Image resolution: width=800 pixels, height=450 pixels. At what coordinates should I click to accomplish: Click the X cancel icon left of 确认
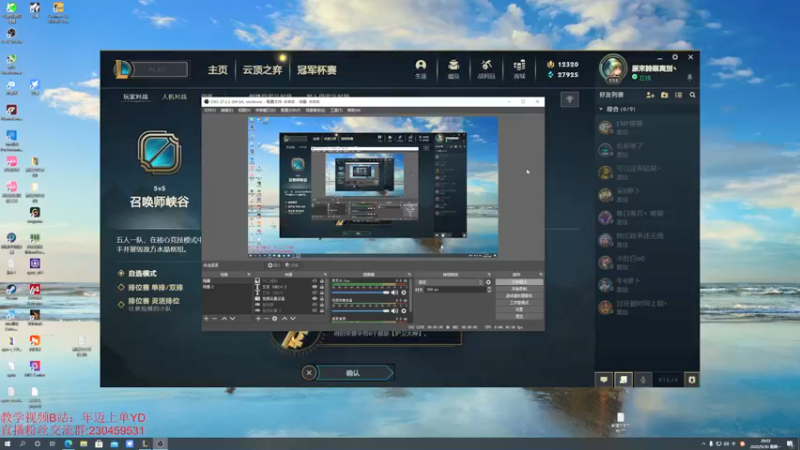click(309, 373)
